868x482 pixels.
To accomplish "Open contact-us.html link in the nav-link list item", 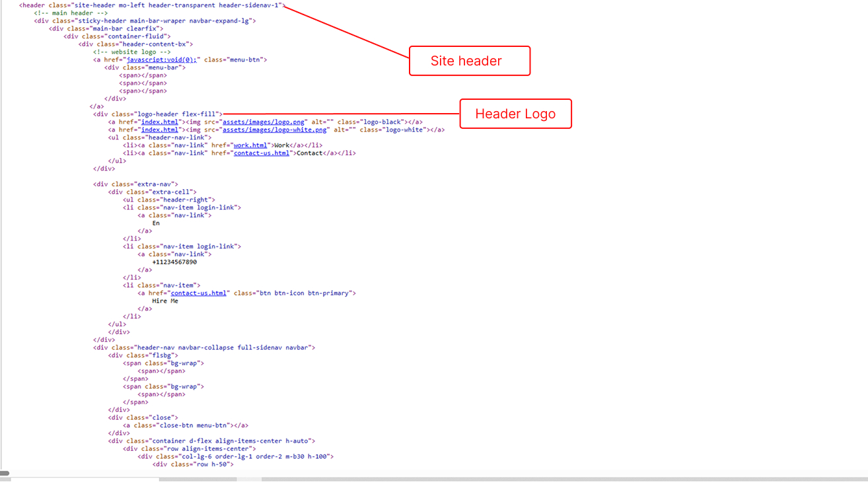I will pyautogui.click(x=262, y=153).
